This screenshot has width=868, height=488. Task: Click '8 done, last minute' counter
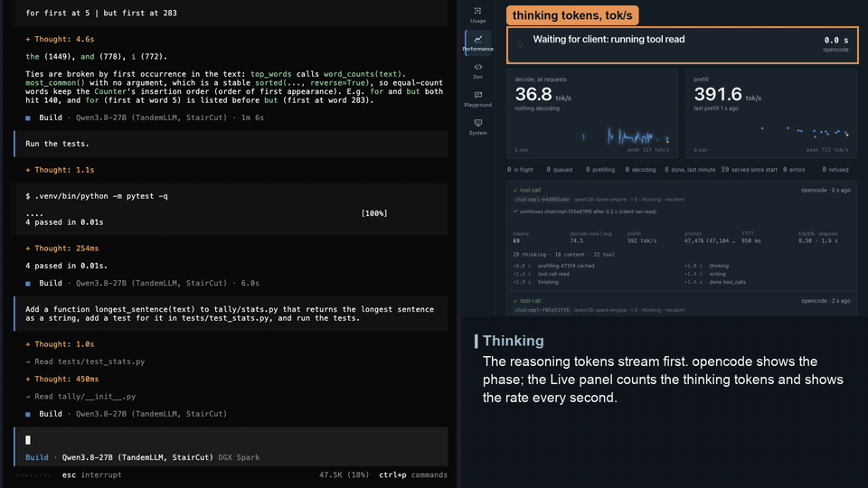point(690,170)
